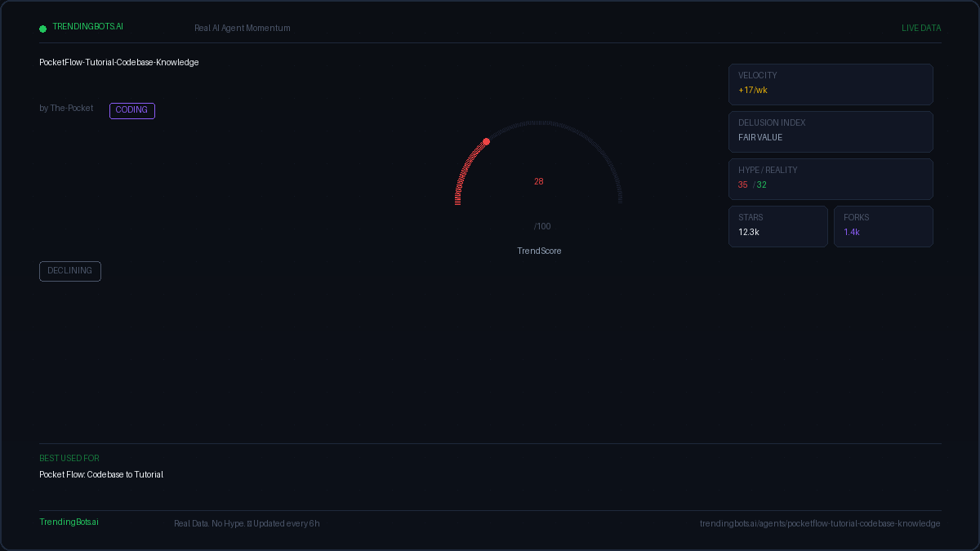Click the 1.4k forks count

point(852,232)
